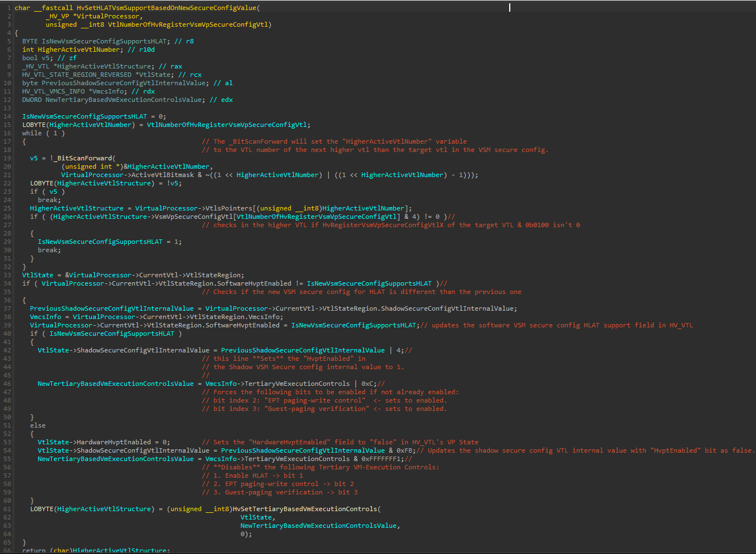The image size is (756, 554).
Task: Select the _HV_VP *VirtualProcessor parameter on line 2
Action: click(92, 16)
